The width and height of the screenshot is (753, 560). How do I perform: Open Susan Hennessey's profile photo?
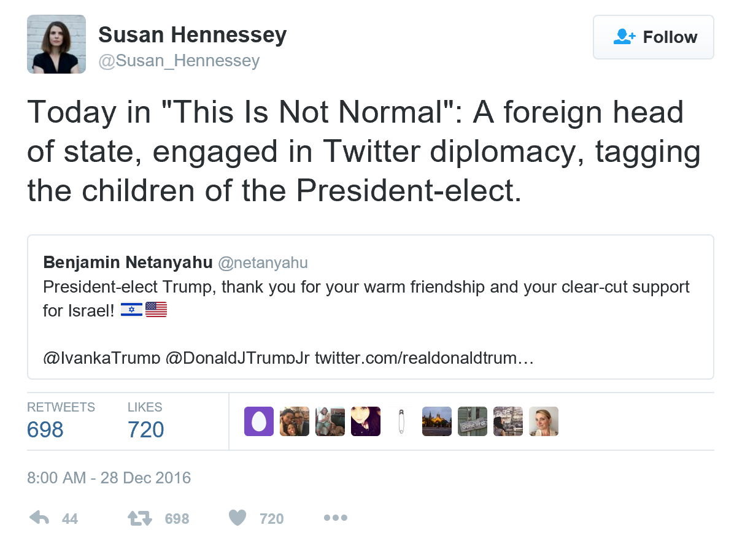pyautogui.click(x=56, y=44)
